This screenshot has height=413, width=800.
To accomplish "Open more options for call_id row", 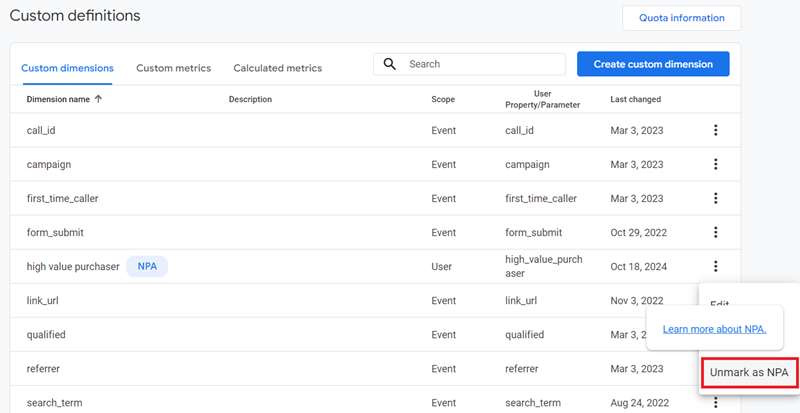I will pyautogui.click(x=716, y=130).
